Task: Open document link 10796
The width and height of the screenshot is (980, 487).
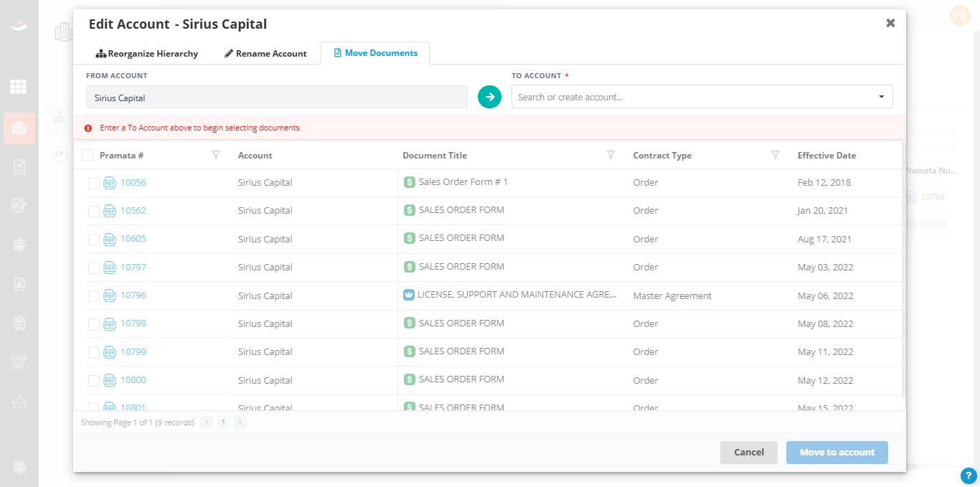Action: (x=133, y=295)
